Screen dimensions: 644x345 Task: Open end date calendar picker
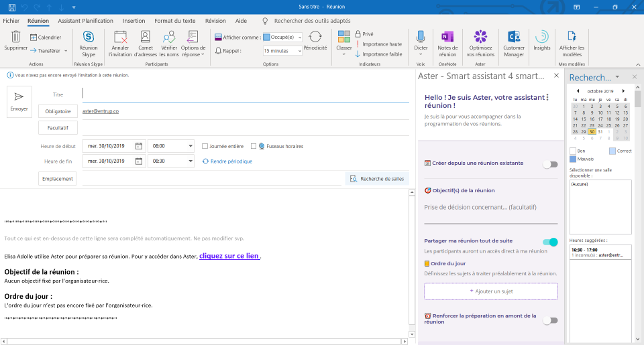[139, 161]
